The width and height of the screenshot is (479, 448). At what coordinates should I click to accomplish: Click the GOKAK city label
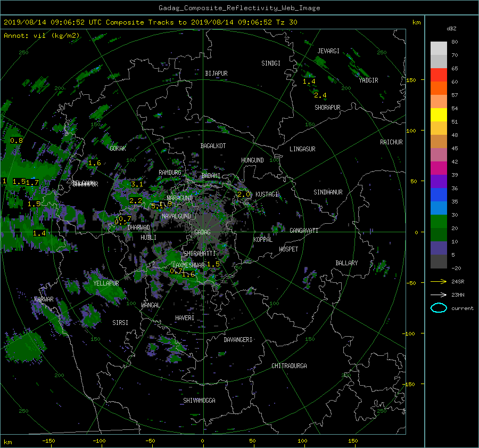pos(118,149)
